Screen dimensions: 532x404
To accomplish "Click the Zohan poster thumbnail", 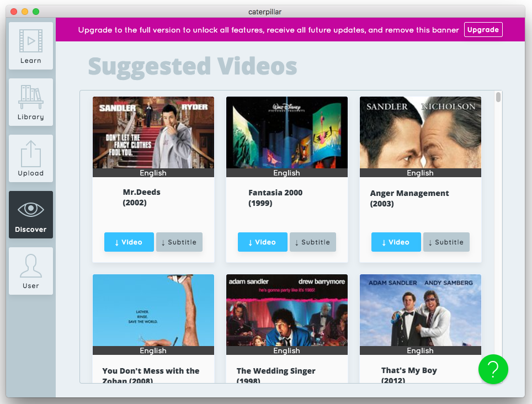I will 153,310.
